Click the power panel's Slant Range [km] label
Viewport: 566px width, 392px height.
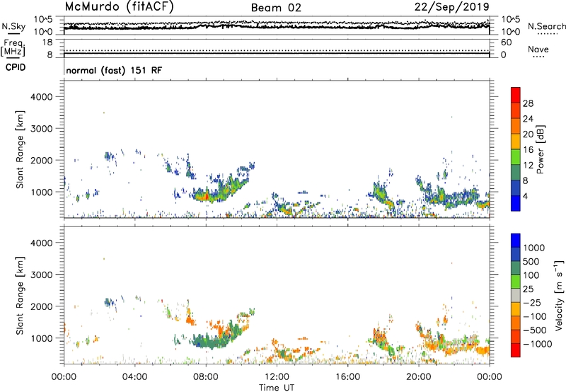click(x=20, y=149)
